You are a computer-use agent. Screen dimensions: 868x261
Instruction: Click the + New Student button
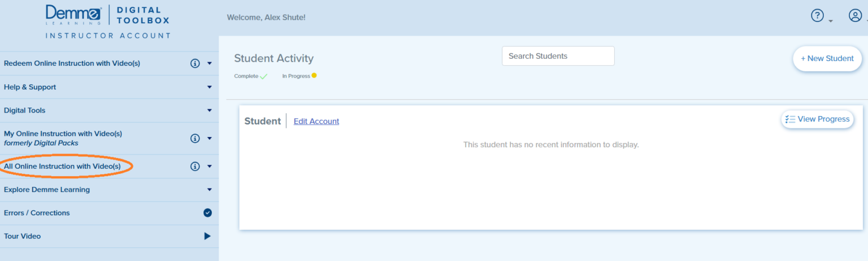click(827, 59)
